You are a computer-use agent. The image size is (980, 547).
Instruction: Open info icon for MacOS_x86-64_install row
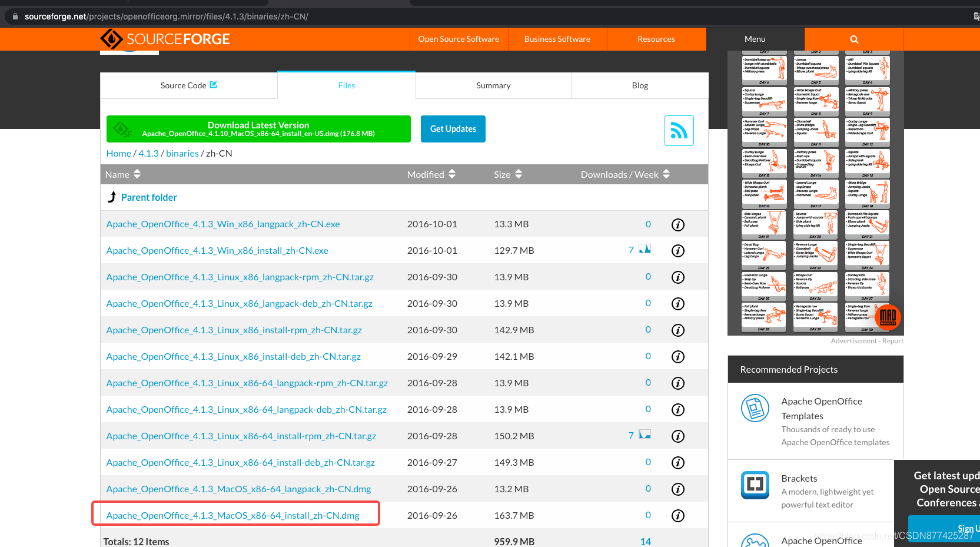point(678,516)
